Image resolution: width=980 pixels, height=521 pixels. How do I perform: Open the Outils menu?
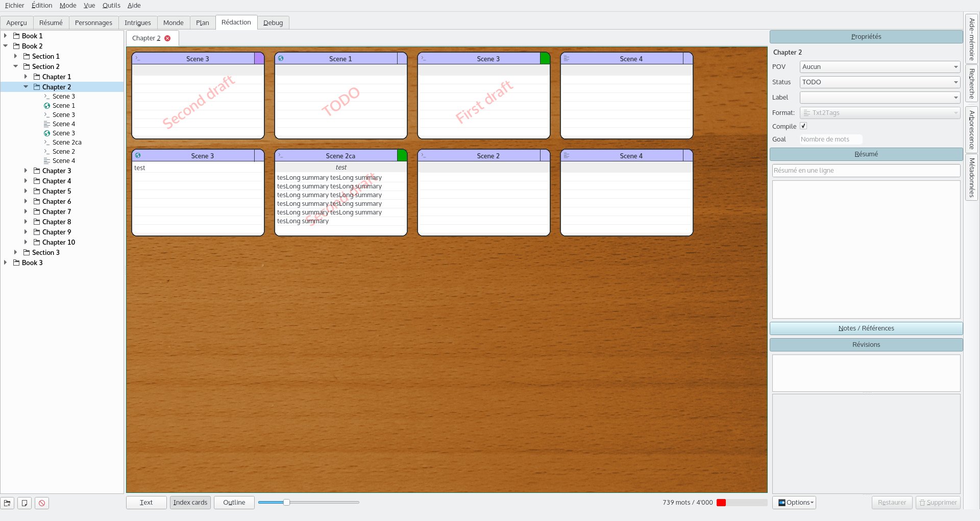click(x=111, y=6)
